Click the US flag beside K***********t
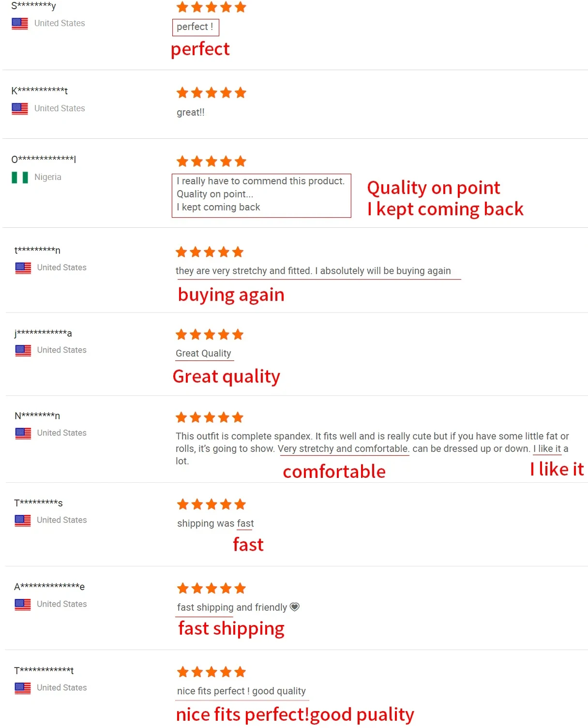 (20, 109)
